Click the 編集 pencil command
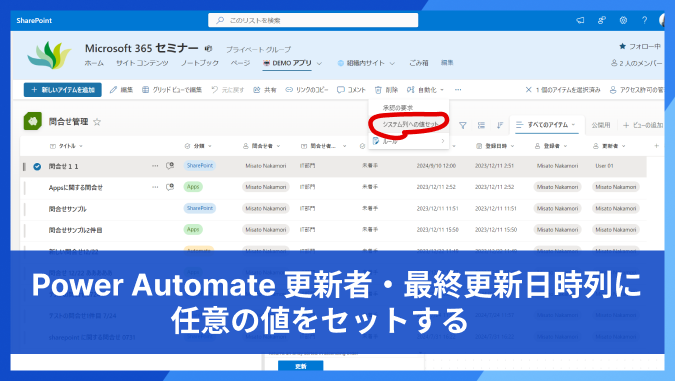This screenshot has width=675, height=381. coord(121,90)
